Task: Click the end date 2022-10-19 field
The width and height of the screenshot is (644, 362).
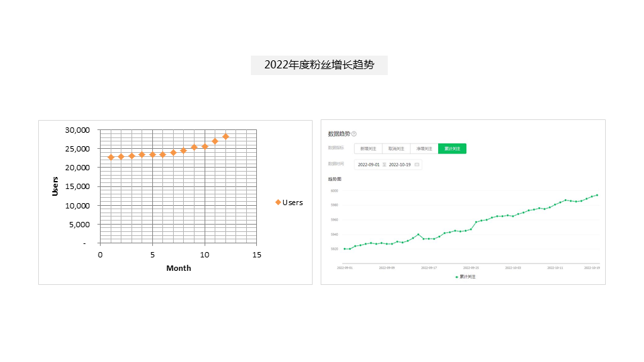Action: [400, 164]
